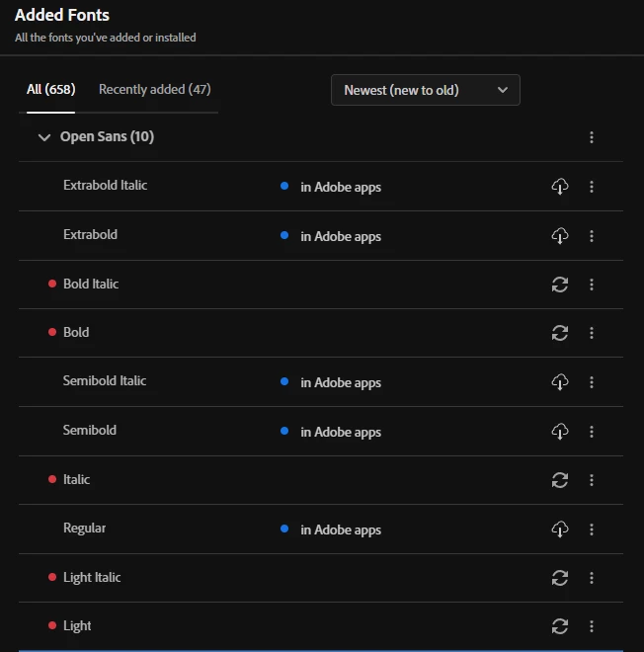Click the Extrabold font name
Image resolution: width=644 pixels, height=652 pixels.
(90, 235)
